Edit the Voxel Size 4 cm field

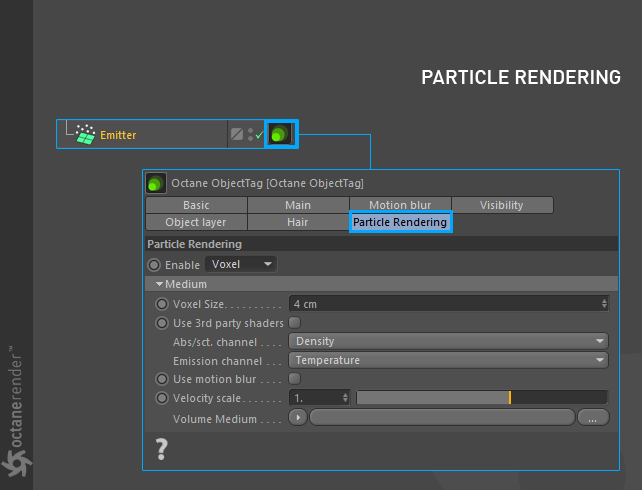pyautogui.click(x=445, y=304)
